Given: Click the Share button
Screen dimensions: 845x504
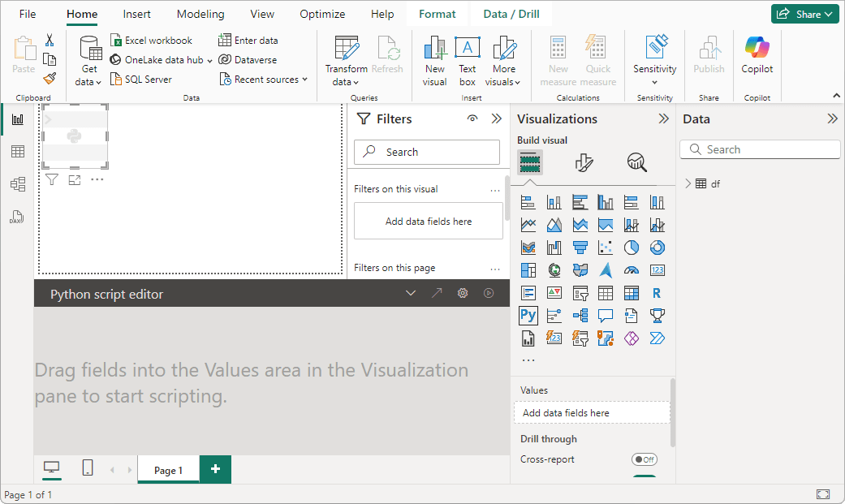Looking at the screenshot, I should coord(804,14).
